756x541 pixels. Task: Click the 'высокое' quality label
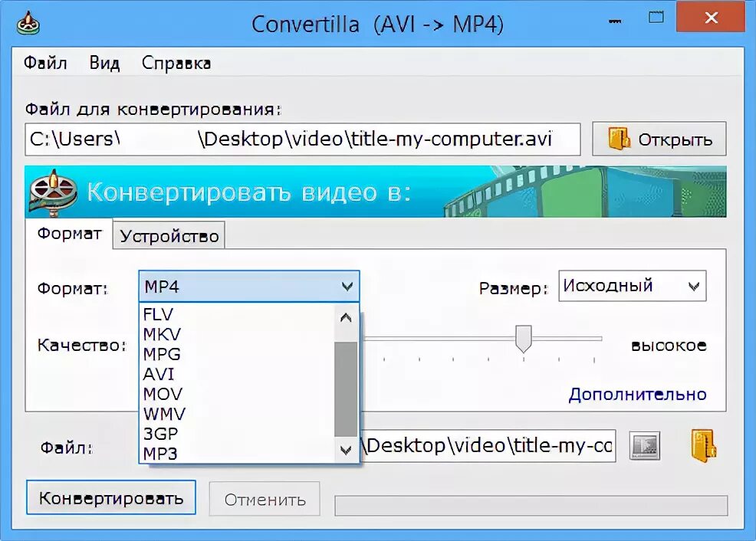669,346
